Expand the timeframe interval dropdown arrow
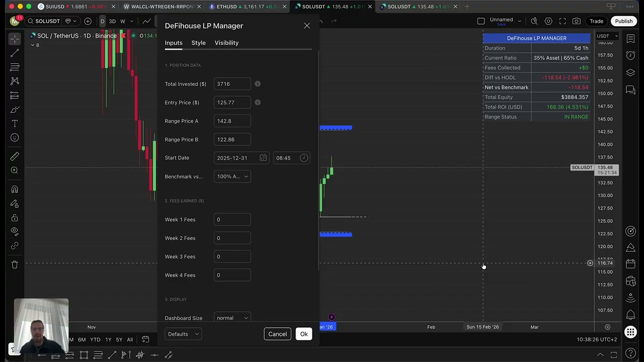The image size is (644, 362). (132, 21)
